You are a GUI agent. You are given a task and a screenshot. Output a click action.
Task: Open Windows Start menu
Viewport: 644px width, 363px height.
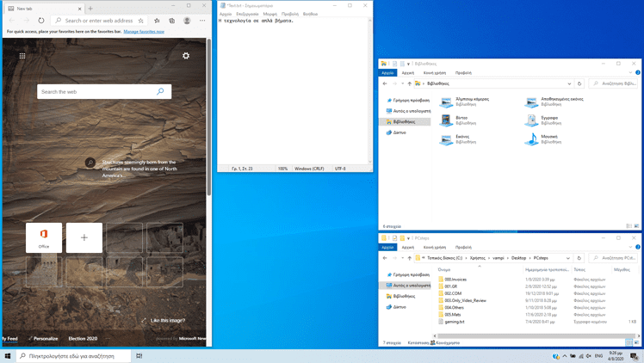pyautogui.click(x=8, y=356)
